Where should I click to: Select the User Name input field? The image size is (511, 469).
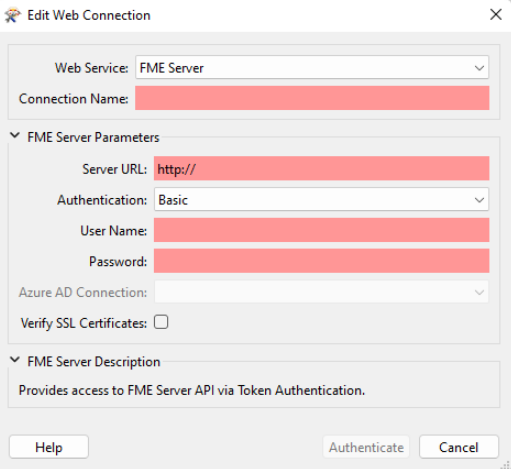click(x=321, y=230)
